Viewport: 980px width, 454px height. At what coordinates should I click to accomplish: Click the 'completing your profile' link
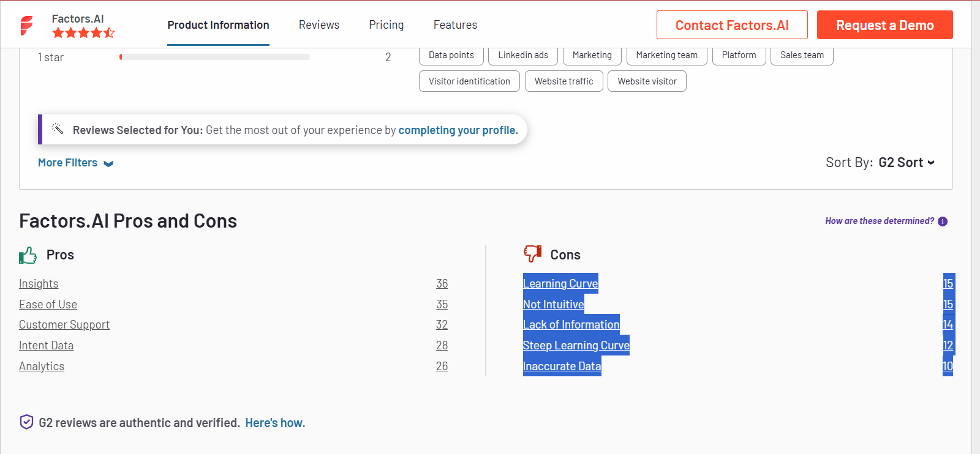tap(458, 130)
